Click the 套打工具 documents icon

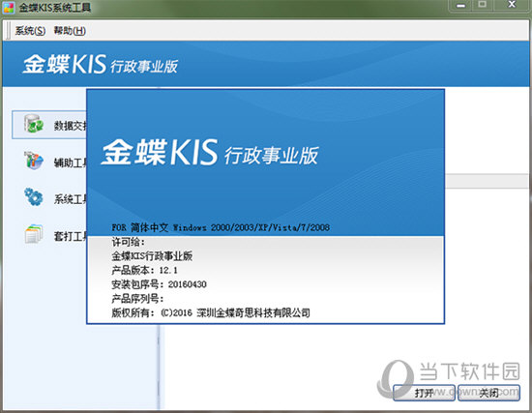34,233
